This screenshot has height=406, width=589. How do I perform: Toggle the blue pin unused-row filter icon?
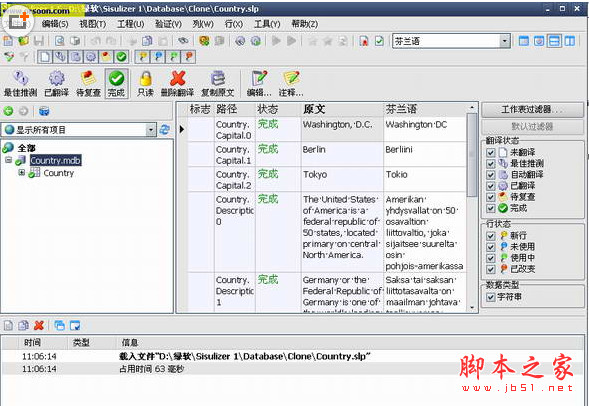pyautogui.click(x=158, y=57)
